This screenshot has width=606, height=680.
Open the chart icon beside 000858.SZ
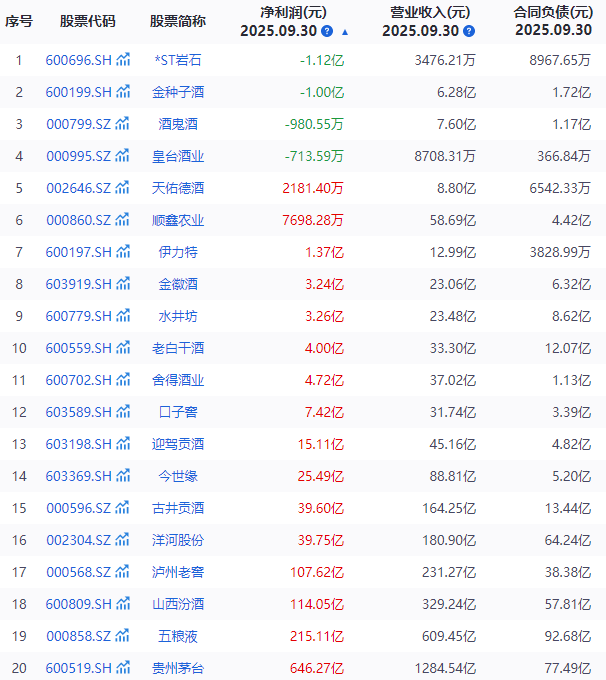122,636
